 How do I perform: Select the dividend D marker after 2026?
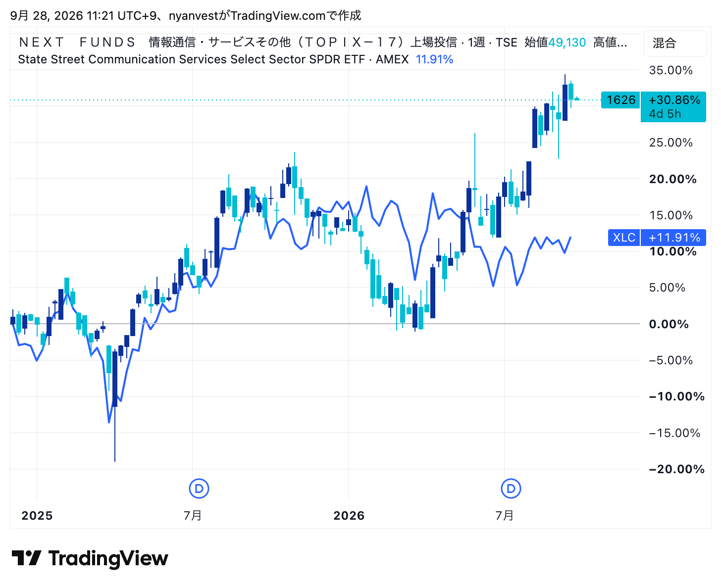(x=511, y=489)
